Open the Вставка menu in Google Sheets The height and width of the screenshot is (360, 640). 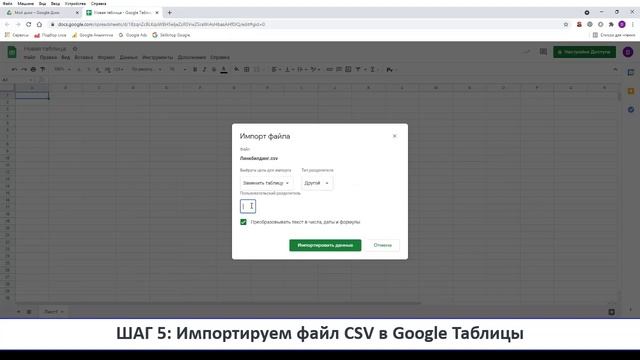(84, 58)
